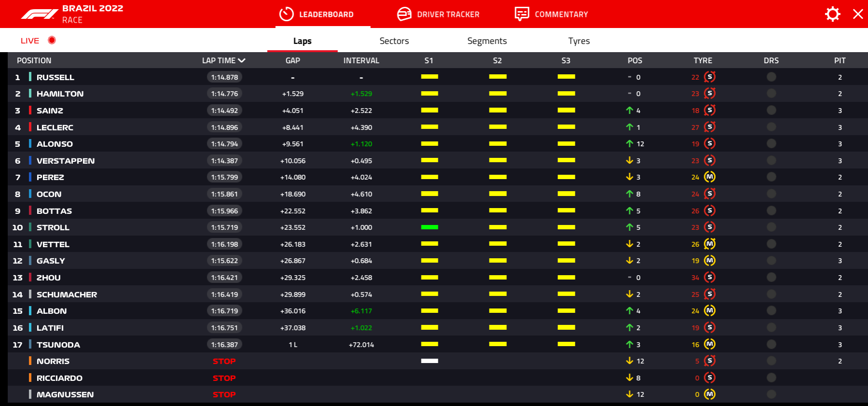
Task: Click Norris's position loss arrow
Action: point(629,361)
